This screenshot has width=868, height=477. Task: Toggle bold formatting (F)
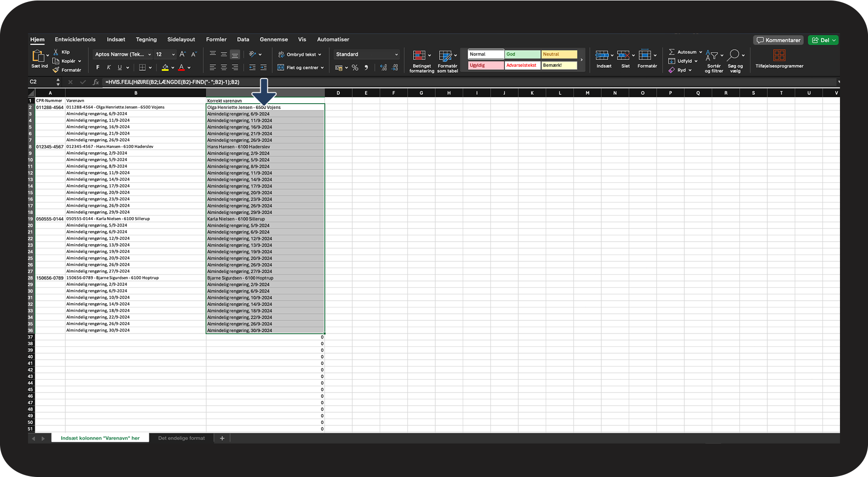[x=98, y=68]
